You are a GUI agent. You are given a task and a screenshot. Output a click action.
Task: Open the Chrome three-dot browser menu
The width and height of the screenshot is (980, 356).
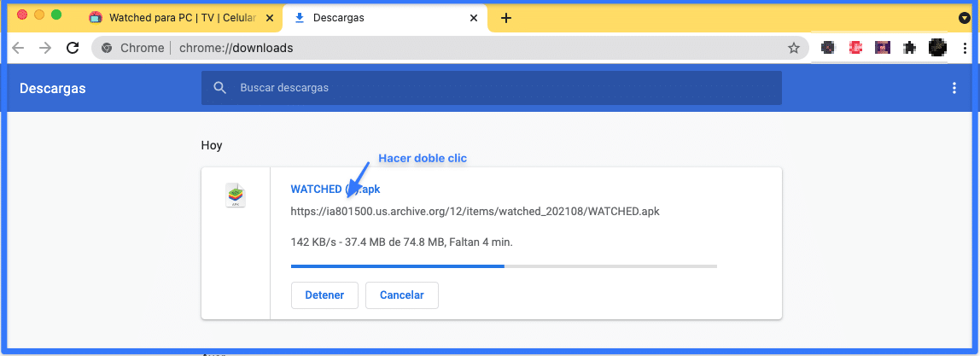coord(964,48)
